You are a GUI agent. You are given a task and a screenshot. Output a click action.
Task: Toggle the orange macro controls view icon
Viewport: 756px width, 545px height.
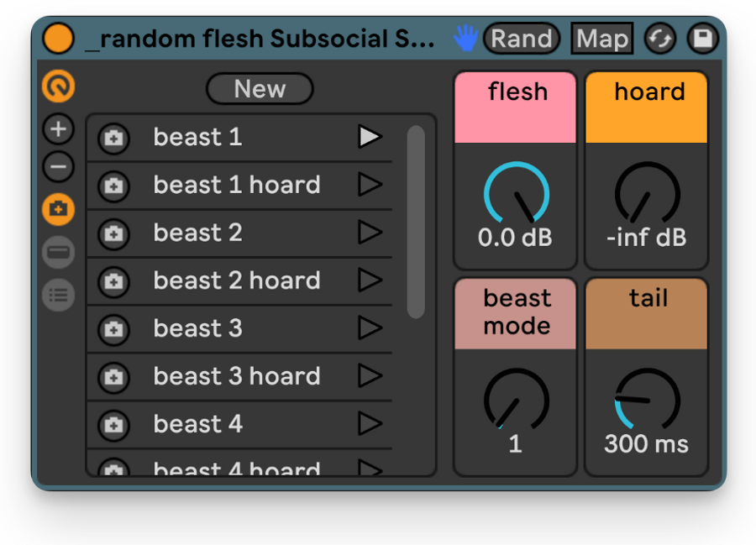coord(58,86)
